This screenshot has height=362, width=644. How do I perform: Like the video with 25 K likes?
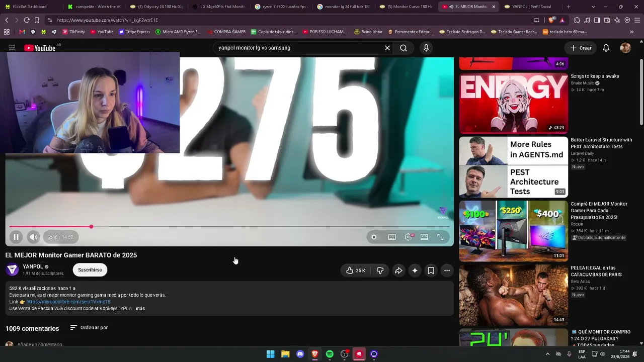[356, 270]
